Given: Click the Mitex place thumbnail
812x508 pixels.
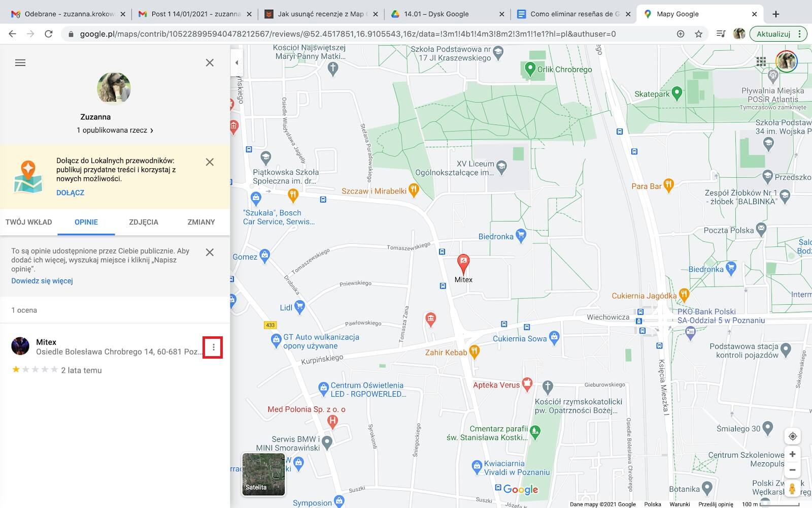Looking at the screenshot, I should (x=20, y=346).
